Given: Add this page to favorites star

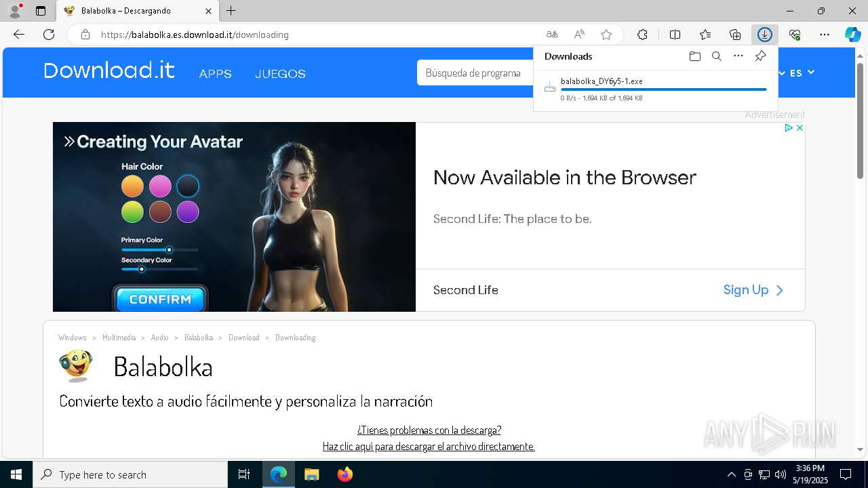Looking at the screenshot, I should click(x=606, y=35).
